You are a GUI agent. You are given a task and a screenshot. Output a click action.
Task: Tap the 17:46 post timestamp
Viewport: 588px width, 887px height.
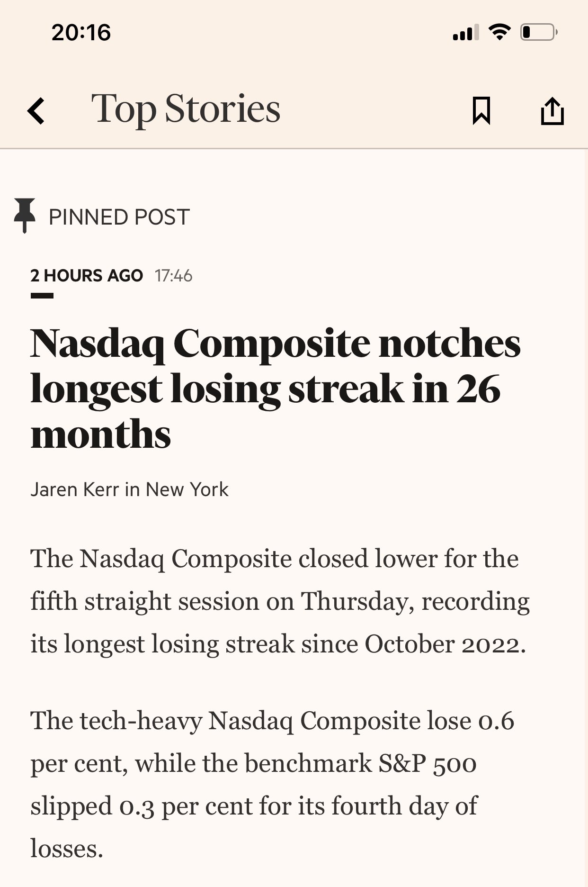click(x=173, y=275)
